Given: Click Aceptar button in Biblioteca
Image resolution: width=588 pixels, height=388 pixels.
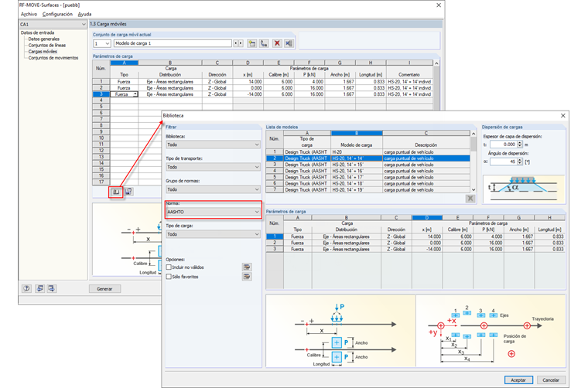Looking at the screenshot, I should 518,379.
